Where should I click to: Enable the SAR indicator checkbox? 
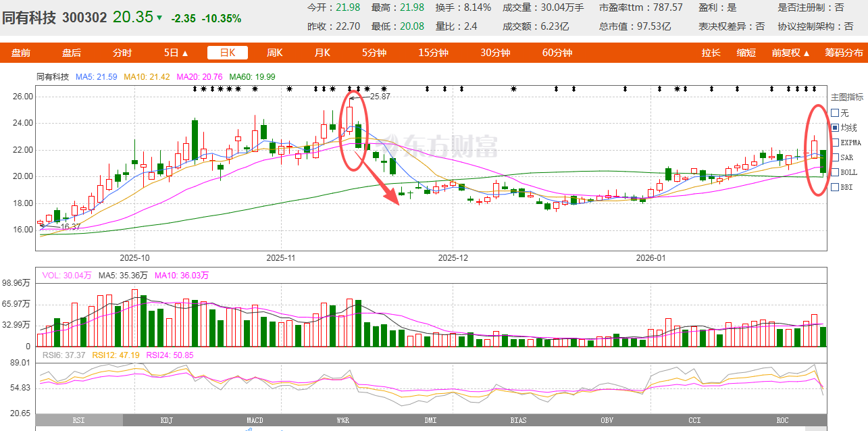[x=834, y=157]
